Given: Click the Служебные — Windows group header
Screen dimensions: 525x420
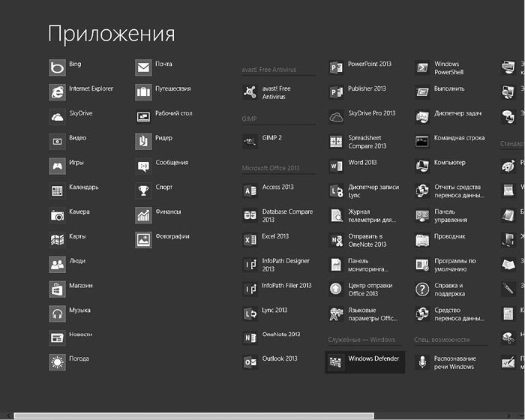Looking at the screenshot, I should (x=361, y=340).
